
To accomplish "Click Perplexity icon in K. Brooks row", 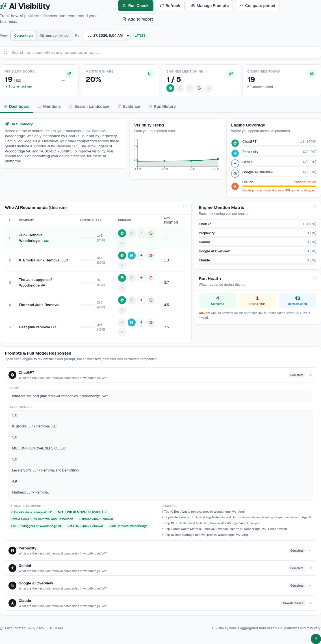I will tap(132, 256).
